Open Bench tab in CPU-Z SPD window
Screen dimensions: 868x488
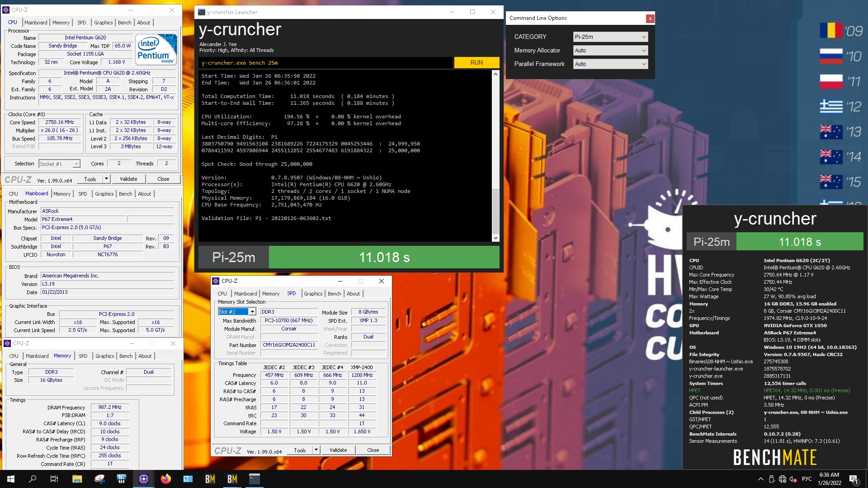point(335,294)
